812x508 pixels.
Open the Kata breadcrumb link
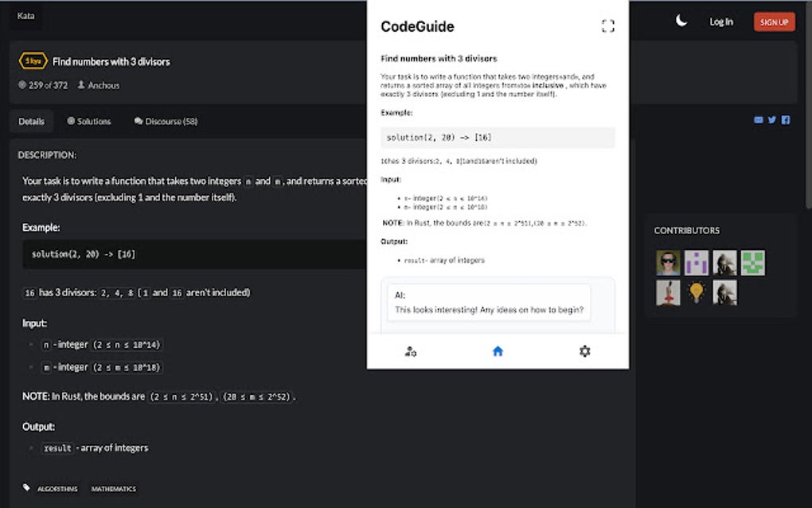(25, 15)
